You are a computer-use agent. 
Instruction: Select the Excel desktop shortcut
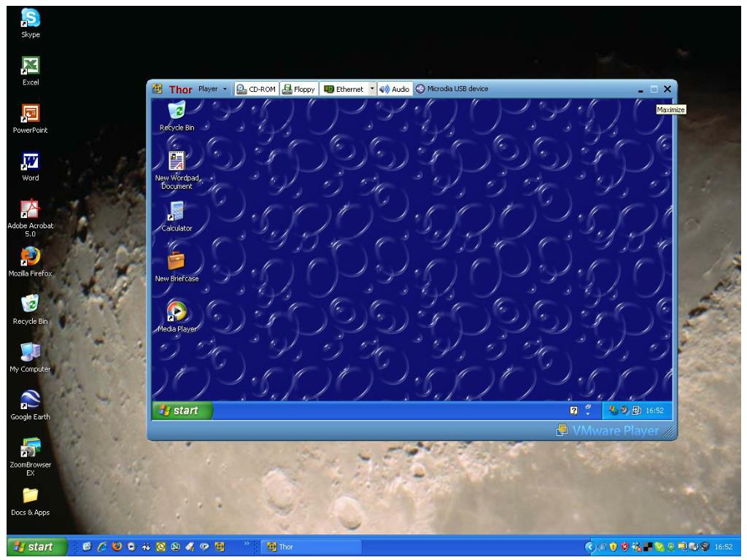(x=31, y=71)
